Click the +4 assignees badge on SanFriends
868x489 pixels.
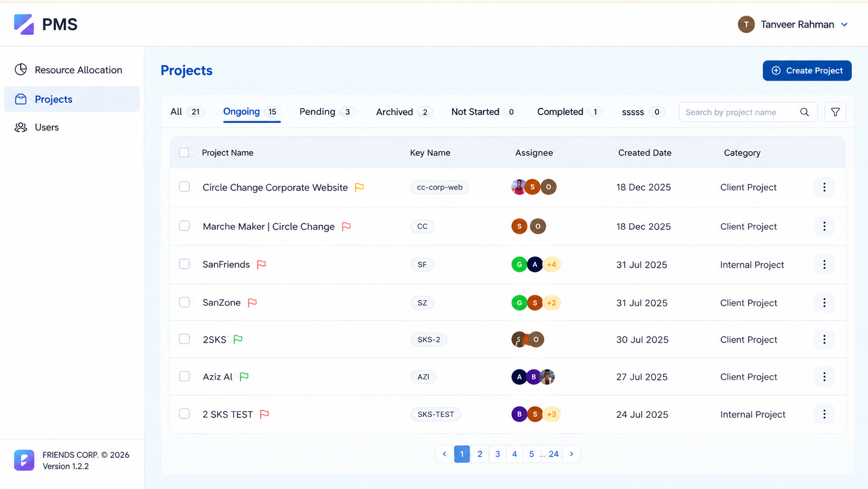551,265
